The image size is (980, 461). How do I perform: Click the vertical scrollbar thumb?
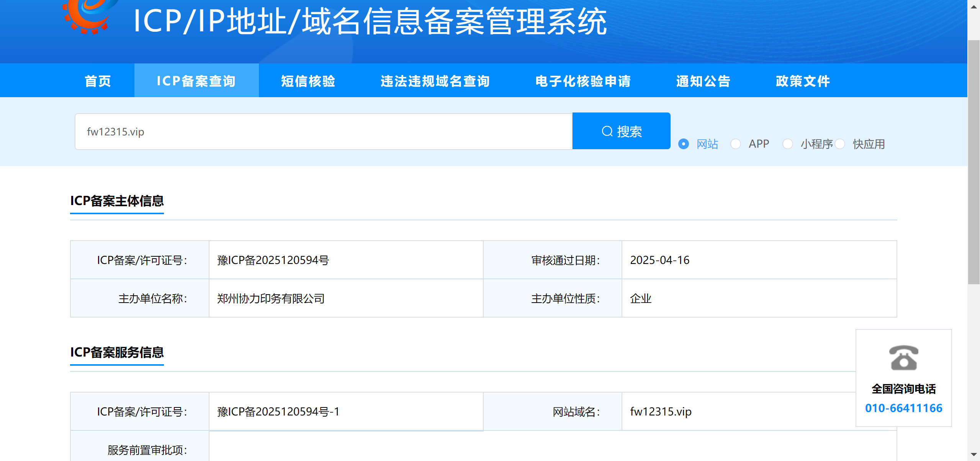pyautogui.click(x=973, y=162)
